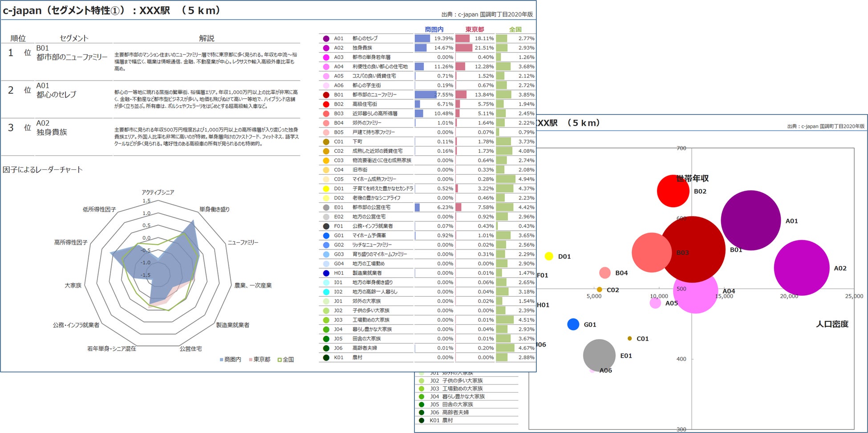Click the small pink A05 bubble
868x433 pixels.
[655, 303]
